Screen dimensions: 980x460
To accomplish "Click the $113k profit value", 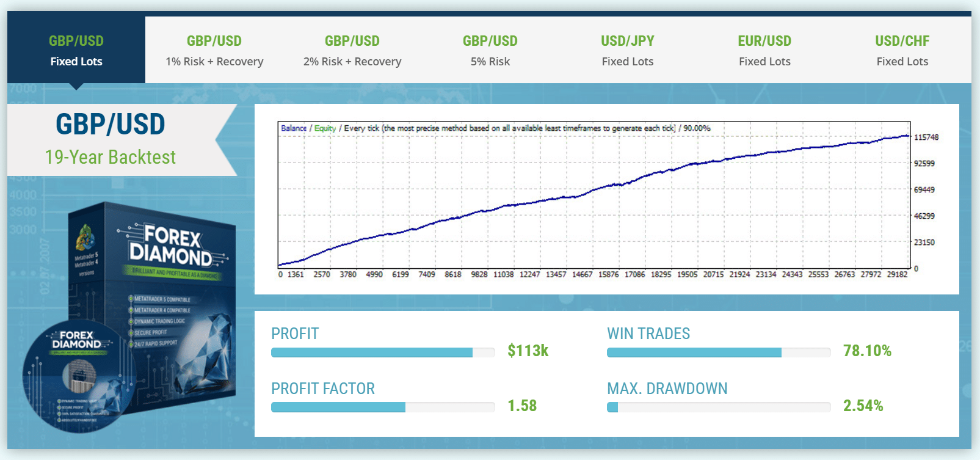I will point(528,351).
